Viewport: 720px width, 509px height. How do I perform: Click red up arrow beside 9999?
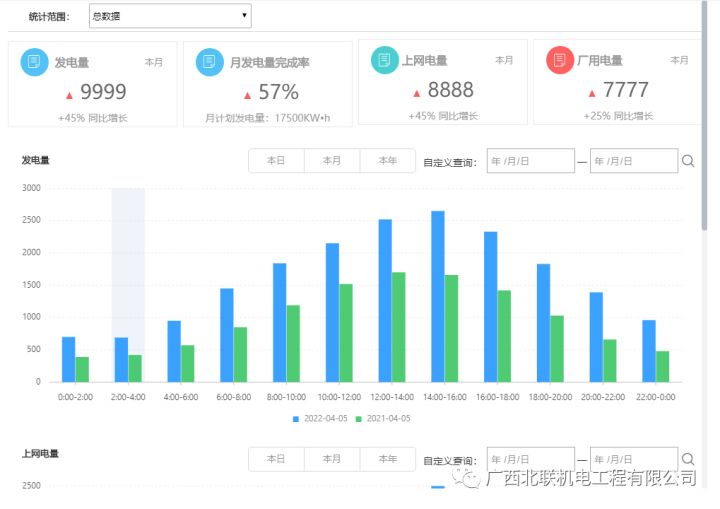pos(69,94)
